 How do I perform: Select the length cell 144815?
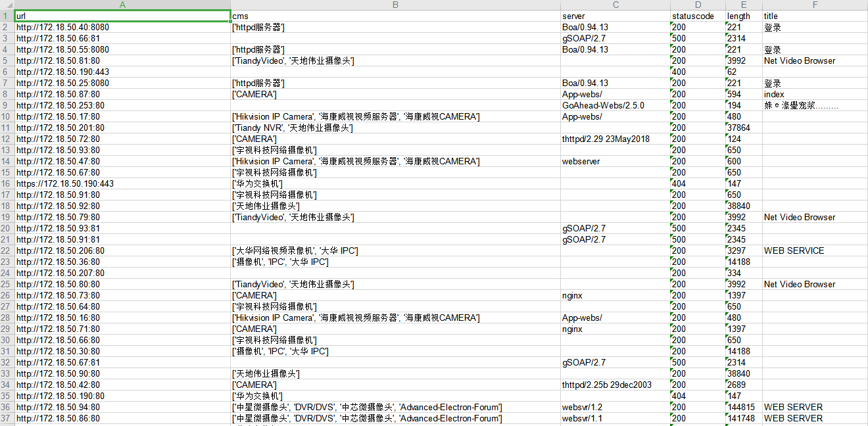click(x=744, y=407)
